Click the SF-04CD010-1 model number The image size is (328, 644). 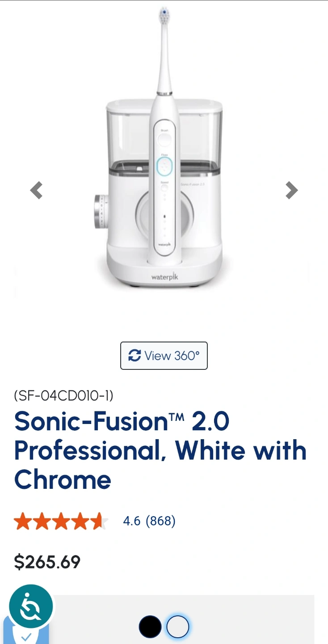pos(64,395)
